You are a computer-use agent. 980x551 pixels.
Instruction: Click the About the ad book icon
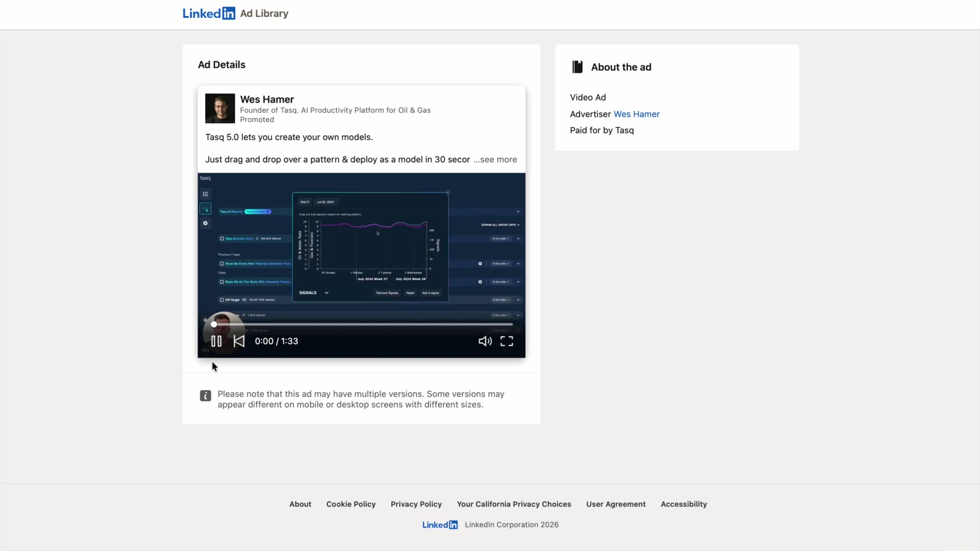[x=577, y=67]
